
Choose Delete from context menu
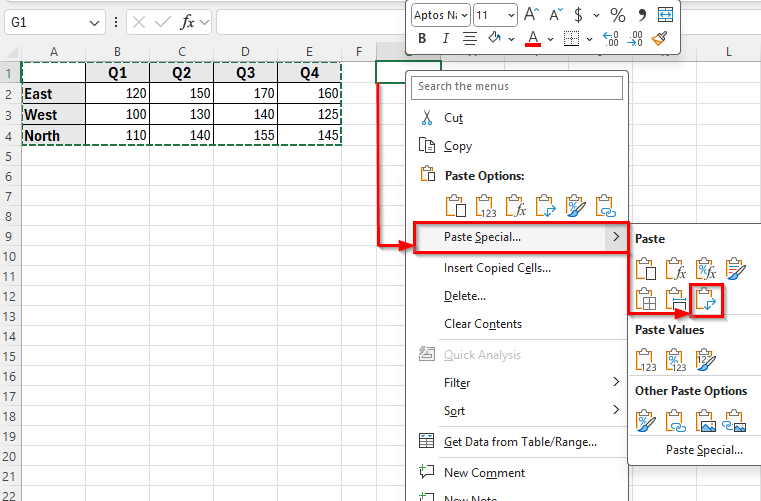pyautogui.click(x=517, y=296)
